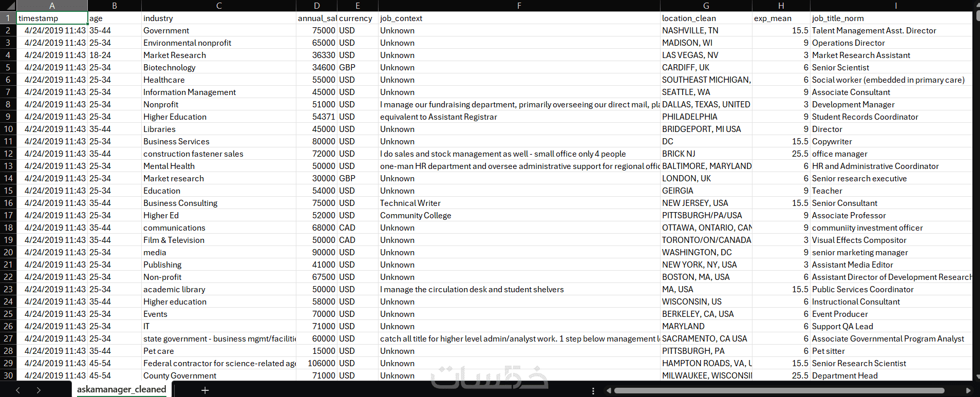The height and width of the screenshot is (397, 980).
Task: Click the "timestamp" header cell
Action: [x=52, y=18]
